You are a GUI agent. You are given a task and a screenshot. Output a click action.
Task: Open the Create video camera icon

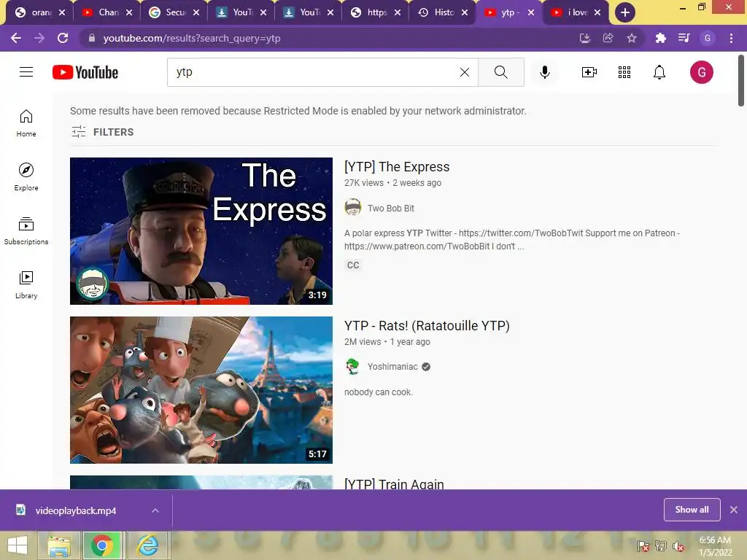point(589,72)
